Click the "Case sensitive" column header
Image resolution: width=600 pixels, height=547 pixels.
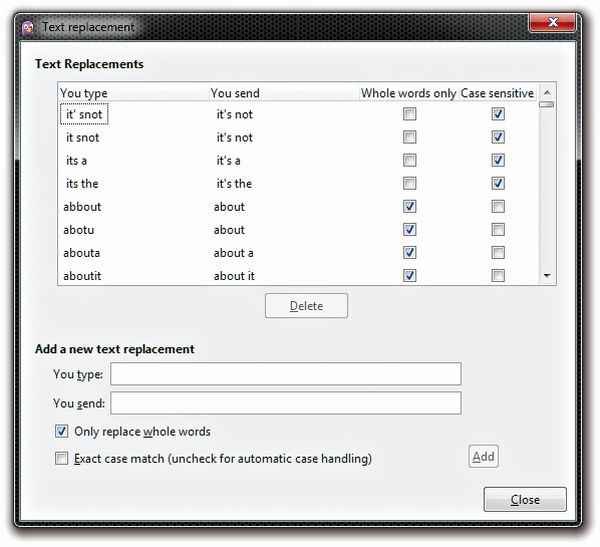click(497, 93)
